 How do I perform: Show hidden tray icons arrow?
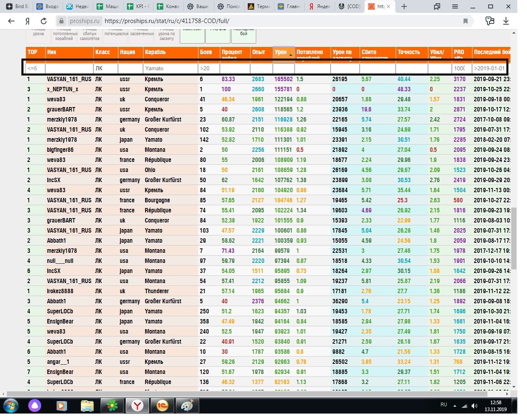(455, 406)
